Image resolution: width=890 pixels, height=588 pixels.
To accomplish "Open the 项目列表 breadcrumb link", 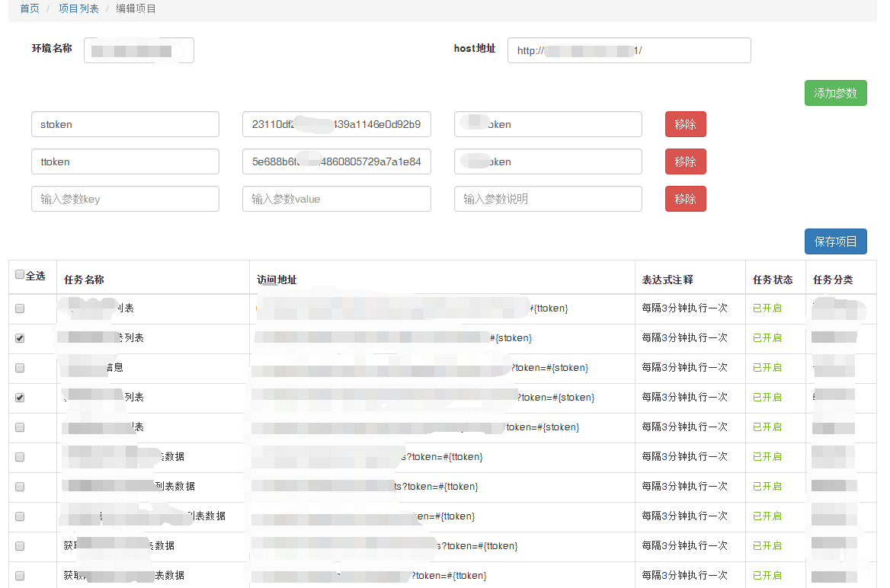I will [x=79, y=8].
